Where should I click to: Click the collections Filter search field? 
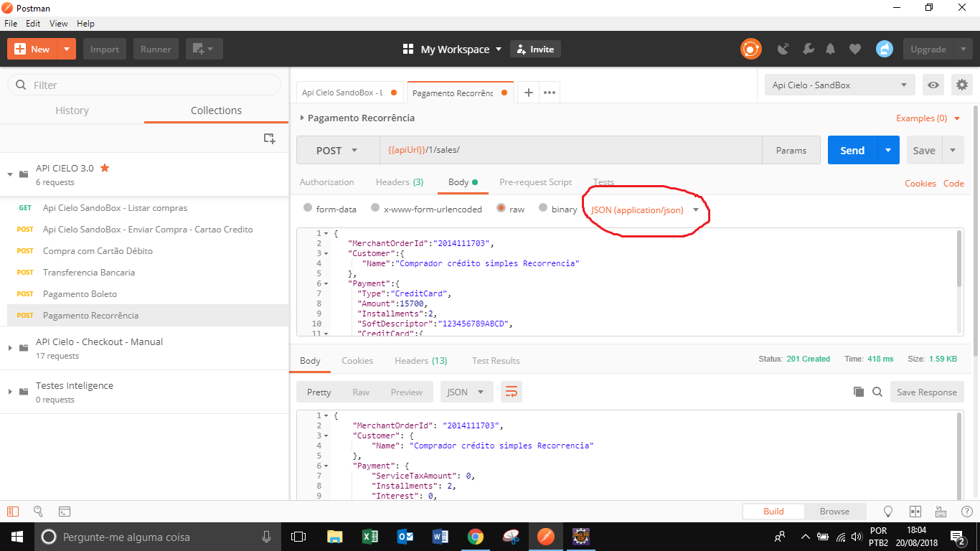[144, 85]
